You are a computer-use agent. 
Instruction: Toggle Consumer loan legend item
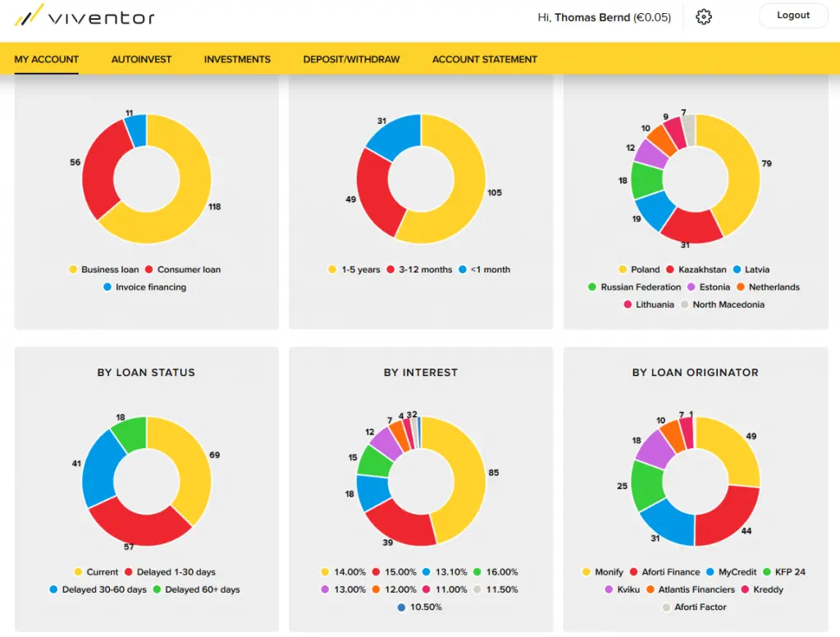point(183,270)
